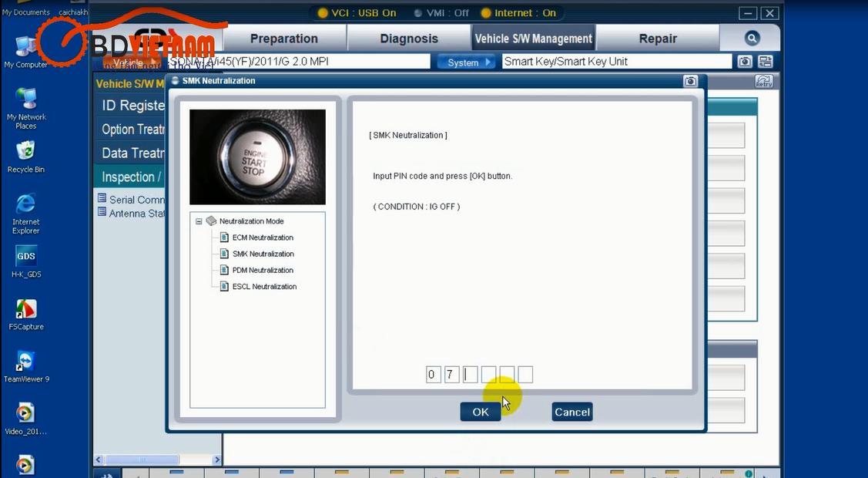Viewport: 868px width, 478px height.
Task: Click the System selector button
Action: [x=468, y=62]
